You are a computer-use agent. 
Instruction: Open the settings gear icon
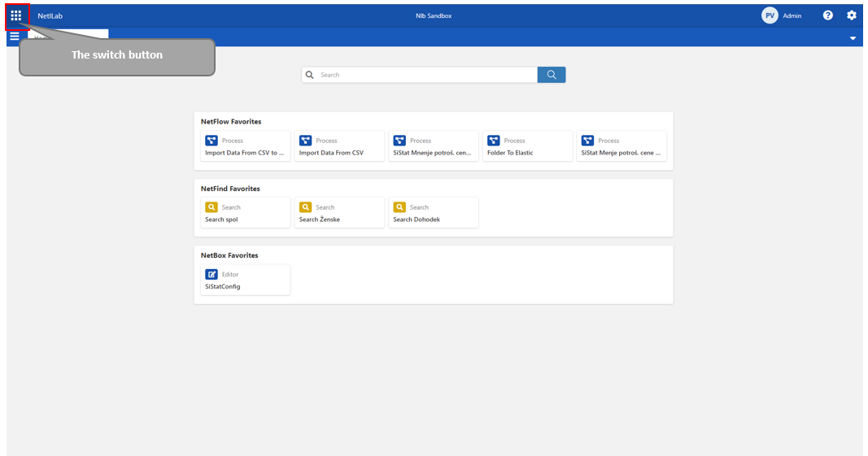(x=851, y=15)
